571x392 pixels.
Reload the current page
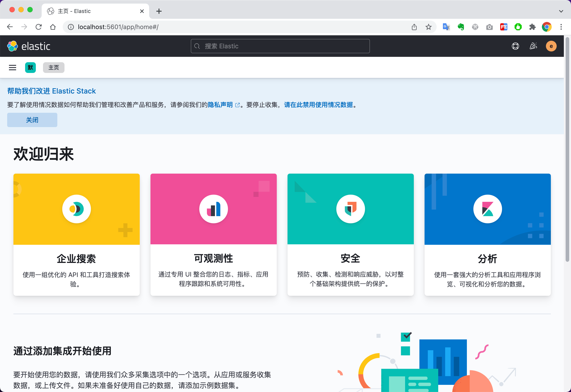pyautogui.click(x=39, y=27)
